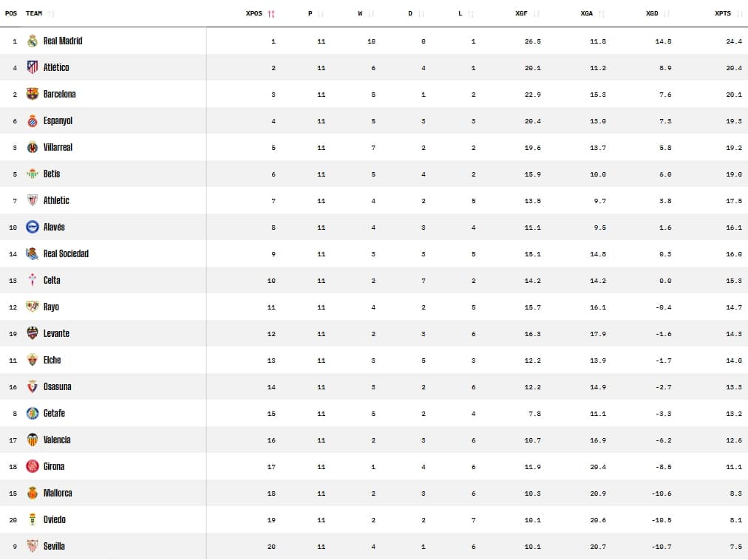748x560 pixels.
Task: Click the Barcelona club crest
Action: (x=32, y=94)
